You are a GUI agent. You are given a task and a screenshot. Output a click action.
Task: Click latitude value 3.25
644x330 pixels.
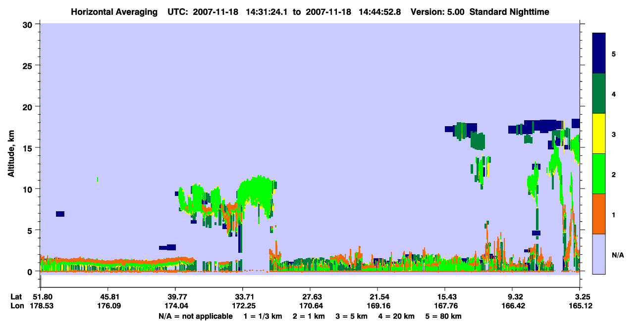click(x=582, y=297)
